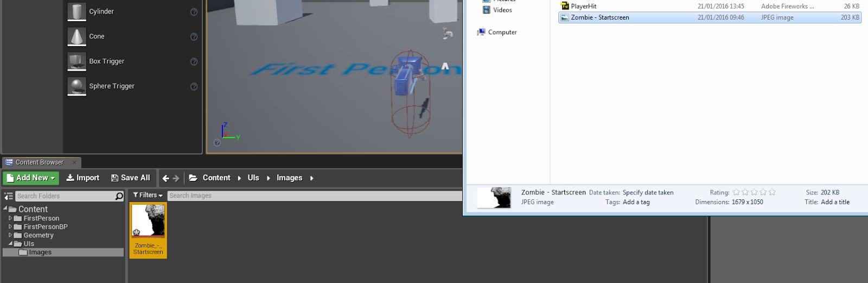Click the viewport help question icon
Screen dimensions: 868x283
pyautogui.click(x=218, y=143)
